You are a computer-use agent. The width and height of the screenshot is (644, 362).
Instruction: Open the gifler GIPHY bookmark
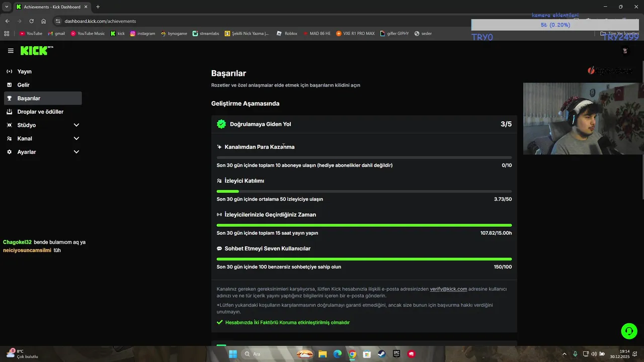point(394,34)
